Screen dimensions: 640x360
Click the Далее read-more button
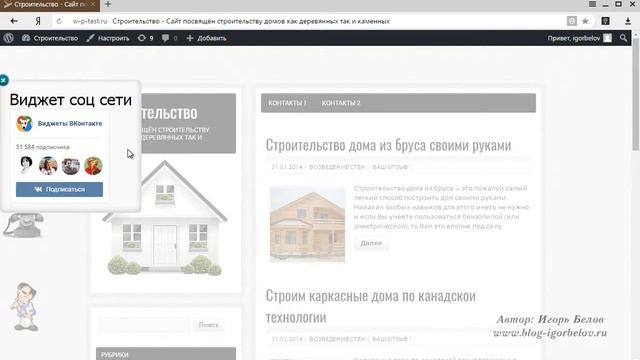pos(371,243)
